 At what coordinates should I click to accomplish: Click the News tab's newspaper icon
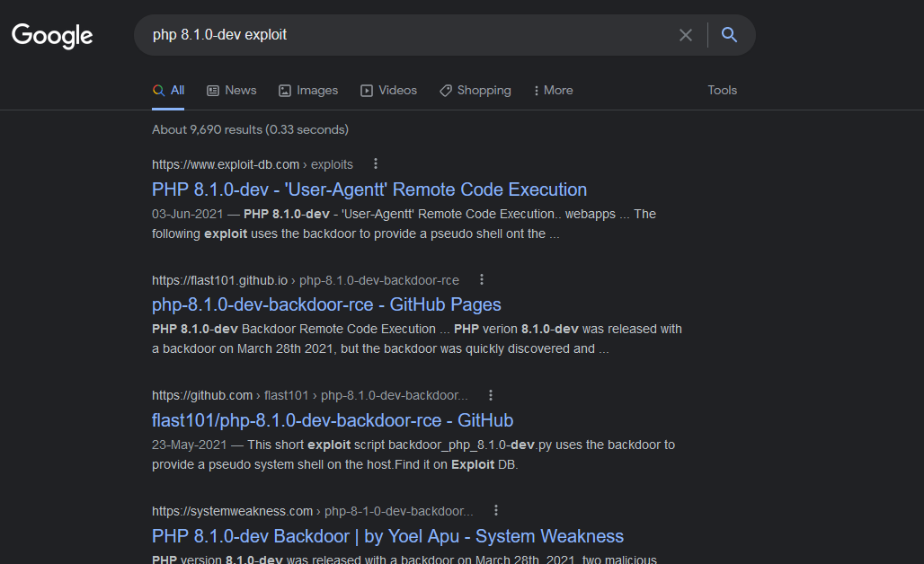coord(213,91)
